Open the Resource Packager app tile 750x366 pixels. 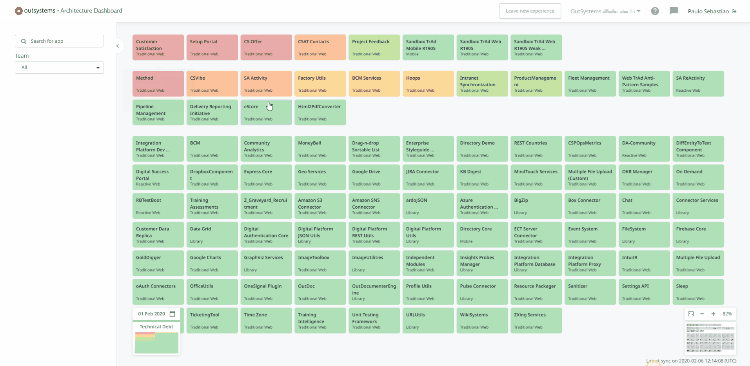pyautogui.click(x=536, y=292)
